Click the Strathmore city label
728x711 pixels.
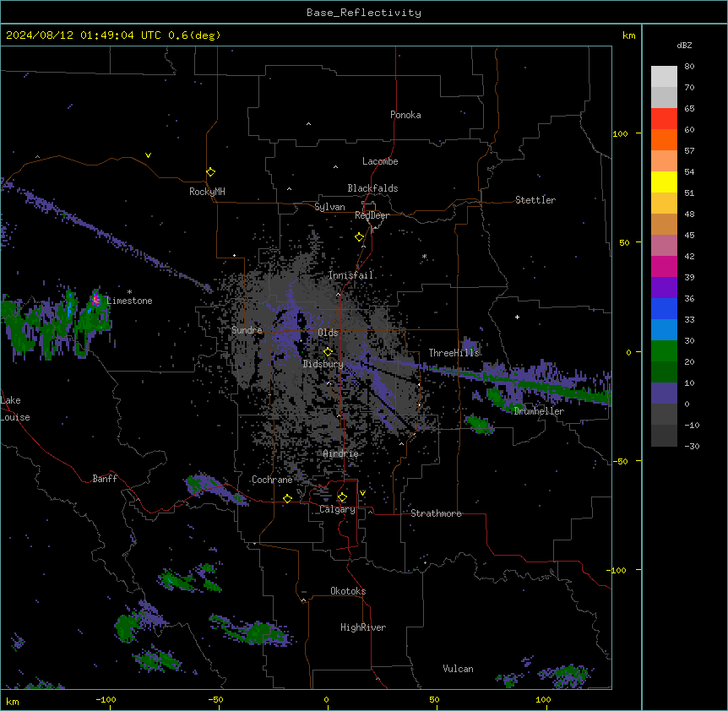click(x=436, y=513)
